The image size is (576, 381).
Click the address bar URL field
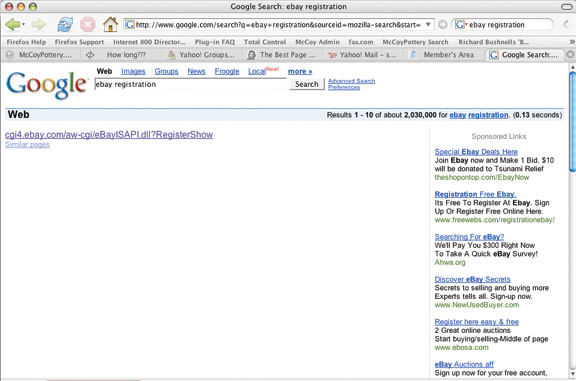click(278, 25)
